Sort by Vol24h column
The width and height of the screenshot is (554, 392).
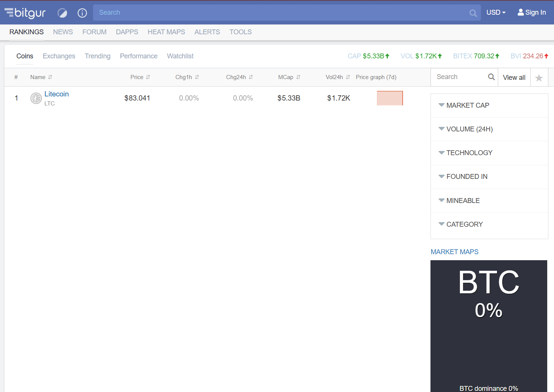(338, 77)
